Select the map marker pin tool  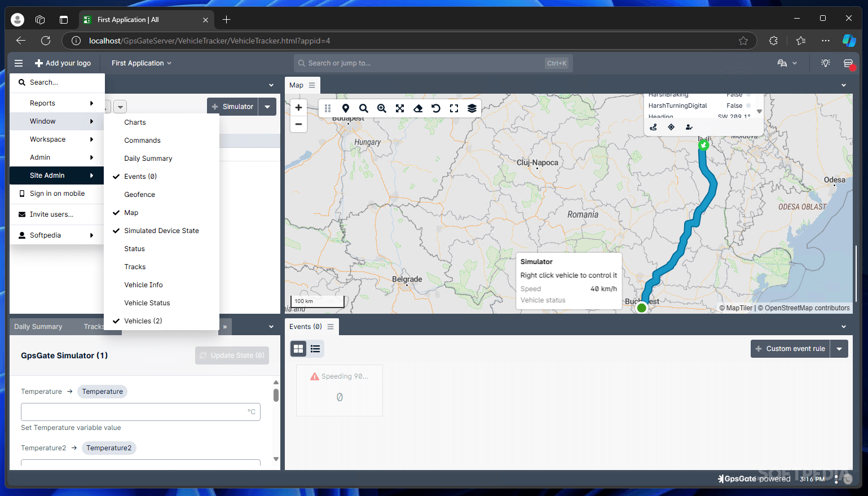(x=346, y=108)
